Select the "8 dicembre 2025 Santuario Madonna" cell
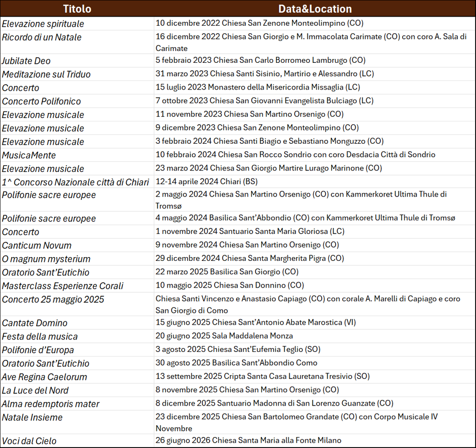The image size is (476, 448). 315,403
